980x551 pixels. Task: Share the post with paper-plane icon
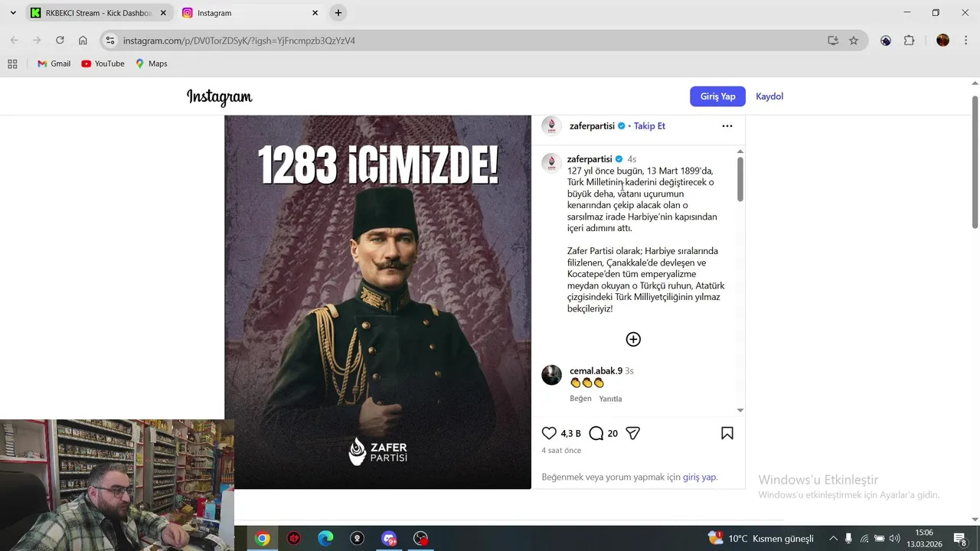click(632, 433)
